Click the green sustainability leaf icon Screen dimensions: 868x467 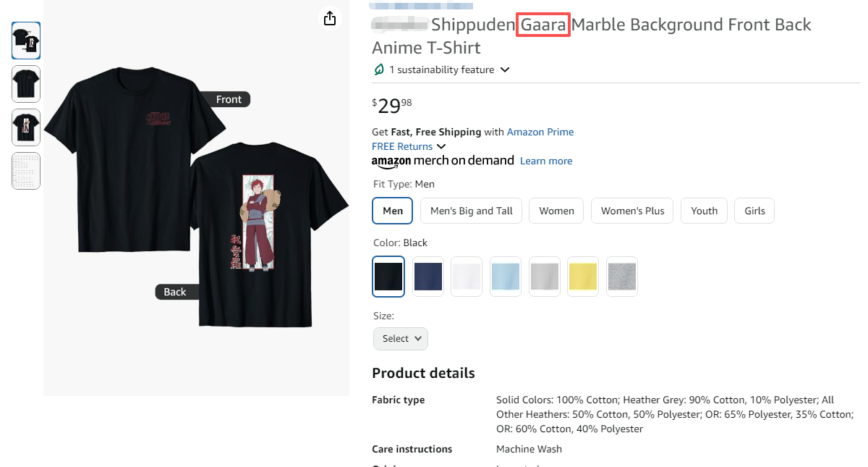tap(378, 70)
